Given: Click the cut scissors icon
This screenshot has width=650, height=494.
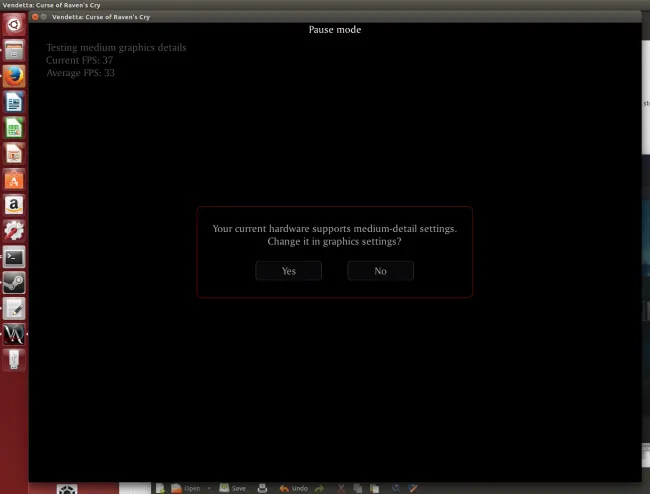Looking at the screenshot, I should pos(341,488).
